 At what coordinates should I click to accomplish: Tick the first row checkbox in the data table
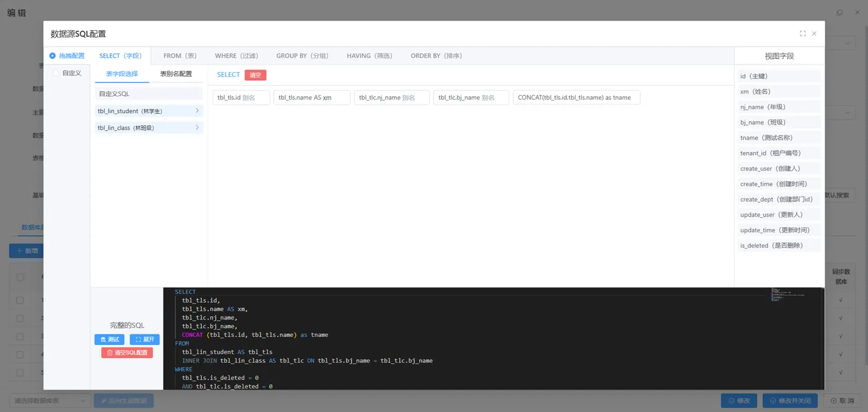point(19,300)
